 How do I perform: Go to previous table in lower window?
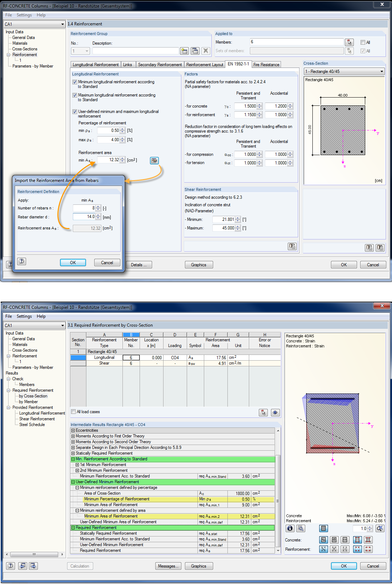coord(23,566)
